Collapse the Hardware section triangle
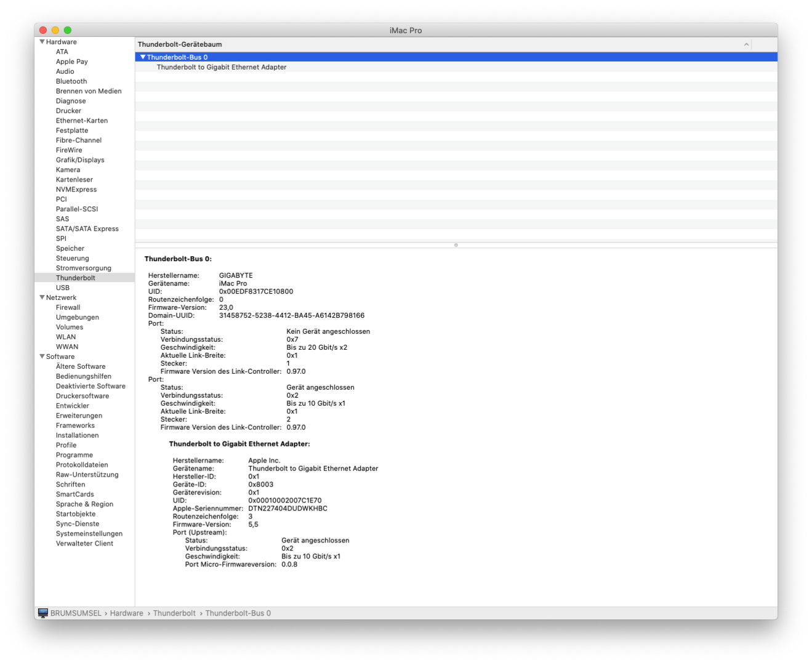This screenshot has width=812, height=665. (x=42, y=42)
